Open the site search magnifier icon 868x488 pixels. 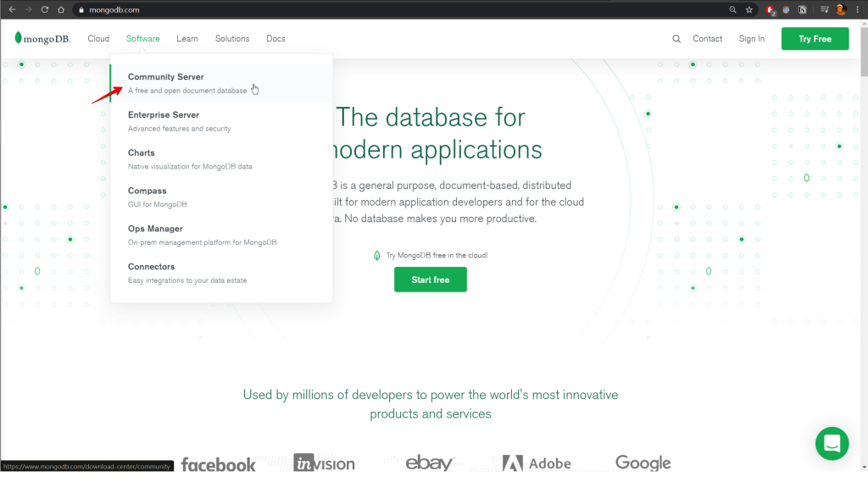(x=676, y=39)
